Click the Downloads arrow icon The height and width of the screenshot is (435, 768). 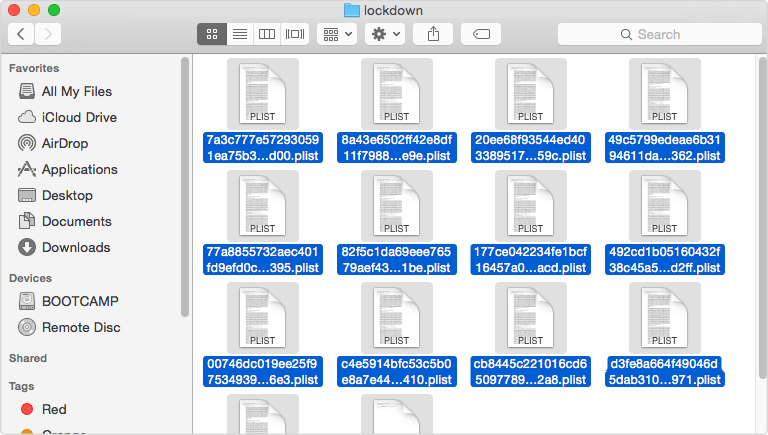[27, 247]
